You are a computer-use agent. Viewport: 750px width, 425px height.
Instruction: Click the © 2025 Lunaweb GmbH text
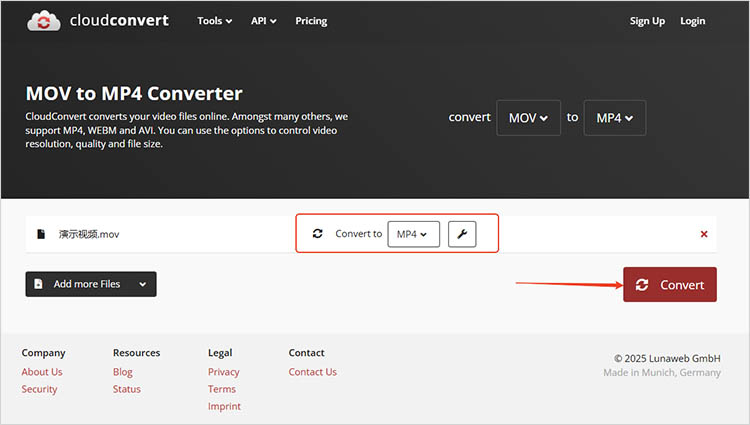point(667,358)
